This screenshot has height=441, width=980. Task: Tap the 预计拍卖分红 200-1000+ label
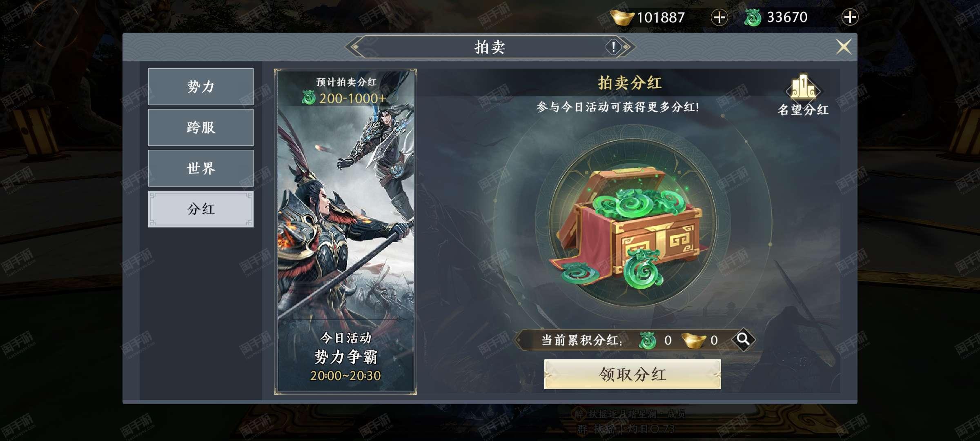[345, 91]
